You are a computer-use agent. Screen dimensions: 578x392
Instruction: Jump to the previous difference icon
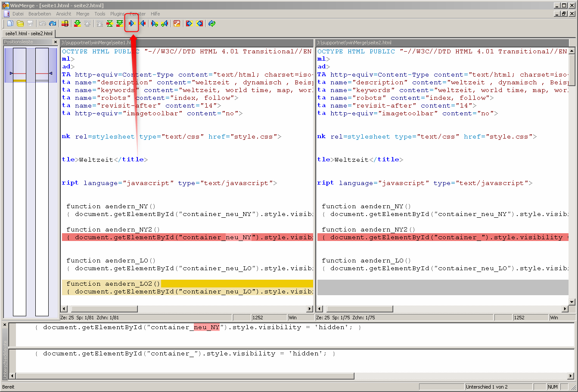coord(87,23)
